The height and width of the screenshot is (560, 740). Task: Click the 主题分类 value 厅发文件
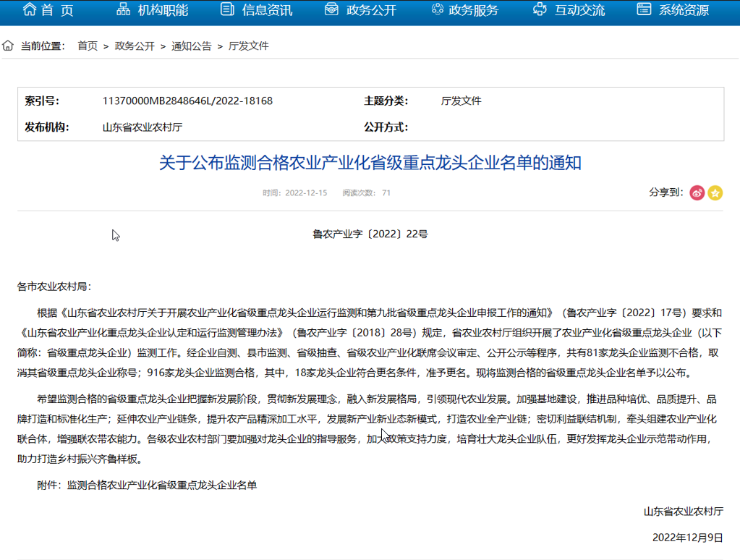461,101
